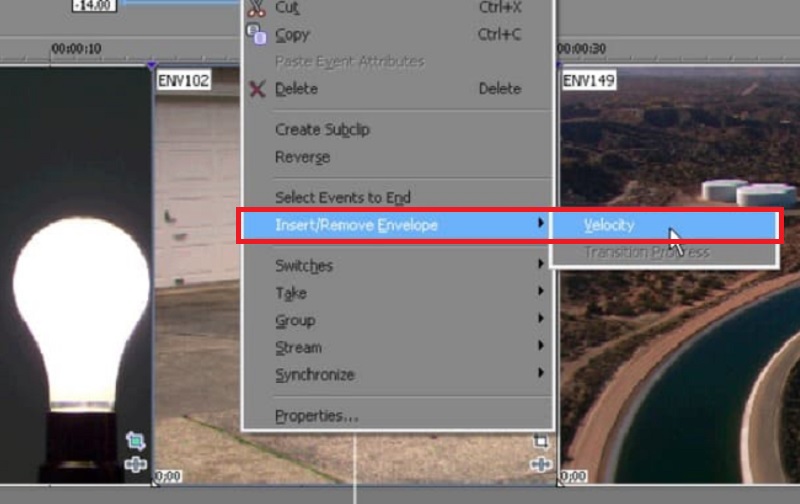Expand the Group submenu

(398, 320)
